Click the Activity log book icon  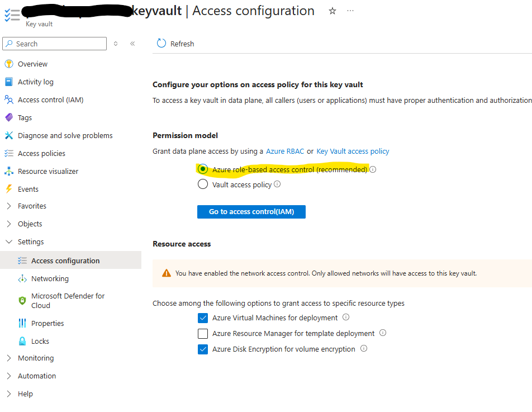(9, 82)
